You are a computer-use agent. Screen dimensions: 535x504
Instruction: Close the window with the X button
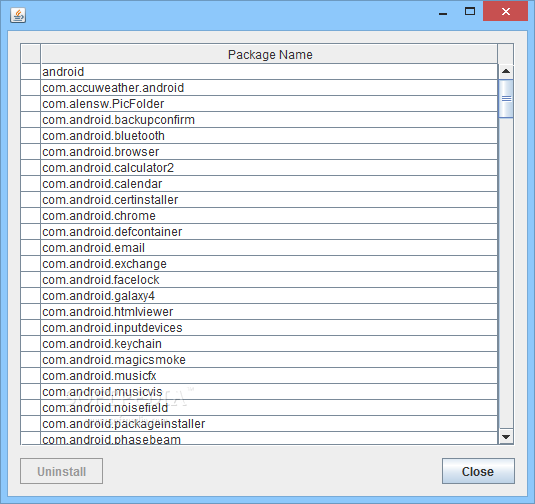[506, 11]
